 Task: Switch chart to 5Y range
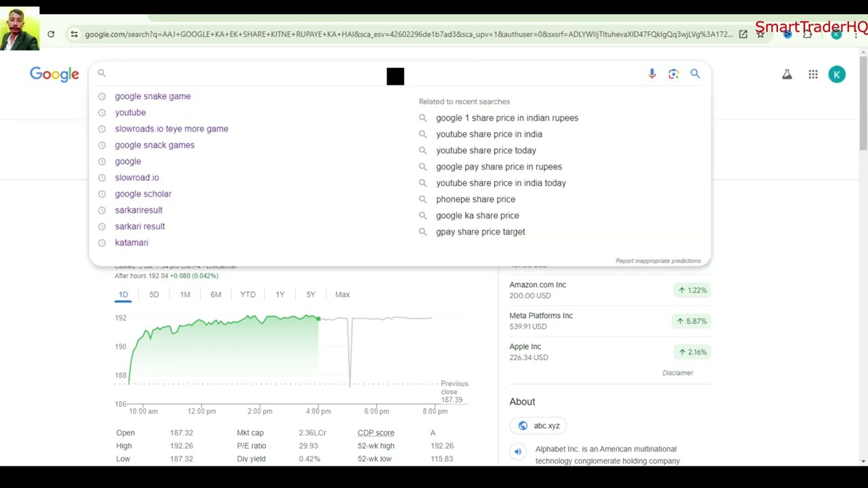311,295
